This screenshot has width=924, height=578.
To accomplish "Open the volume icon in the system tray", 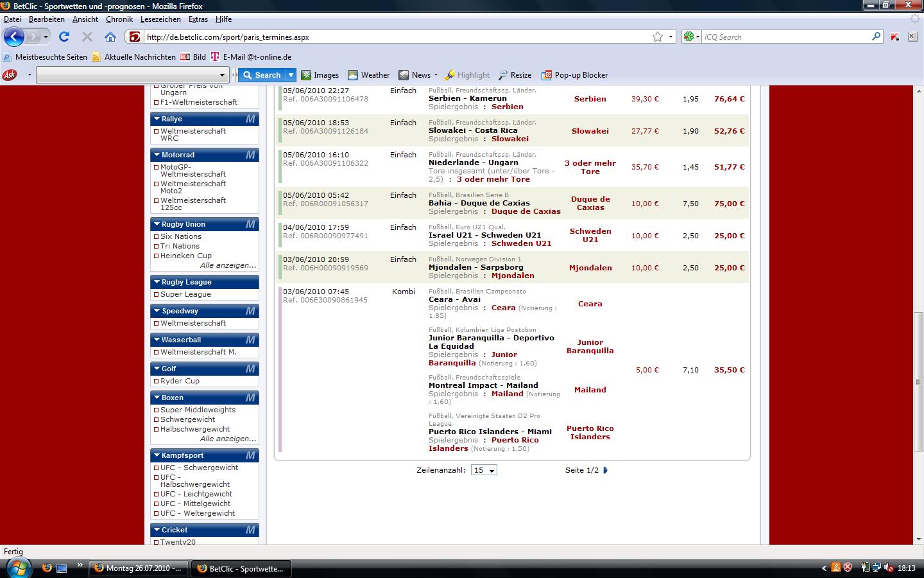I will click(x=889, y=568).
